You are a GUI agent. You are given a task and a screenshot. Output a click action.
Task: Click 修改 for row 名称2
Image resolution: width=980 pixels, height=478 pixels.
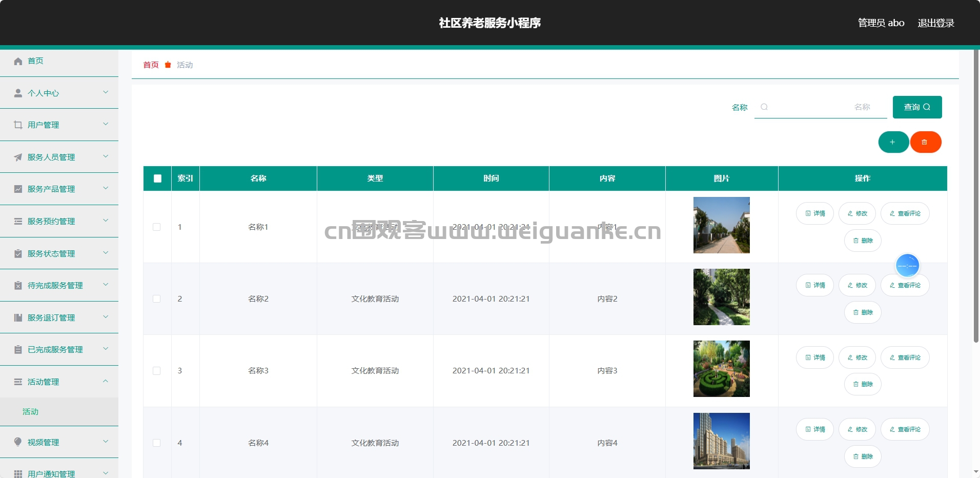857,285
